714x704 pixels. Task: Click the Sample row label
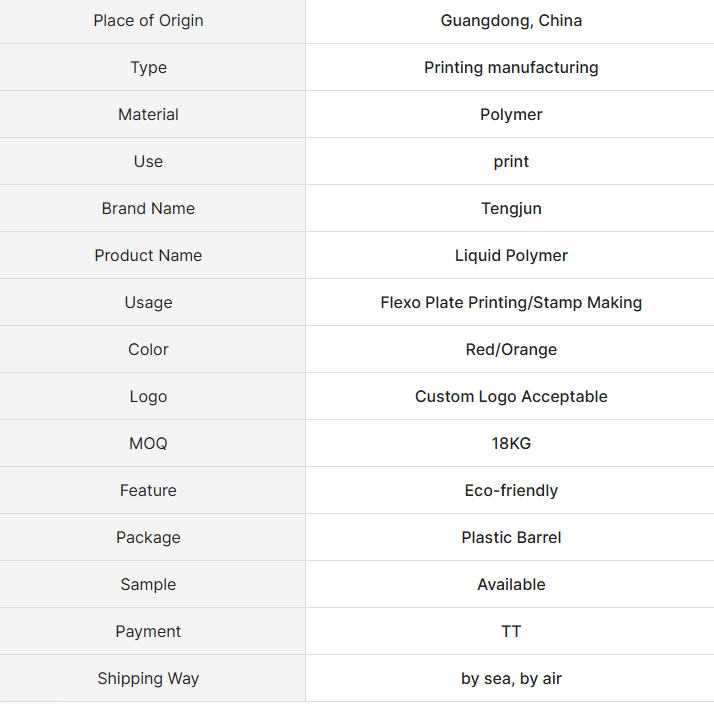[148, 585]
